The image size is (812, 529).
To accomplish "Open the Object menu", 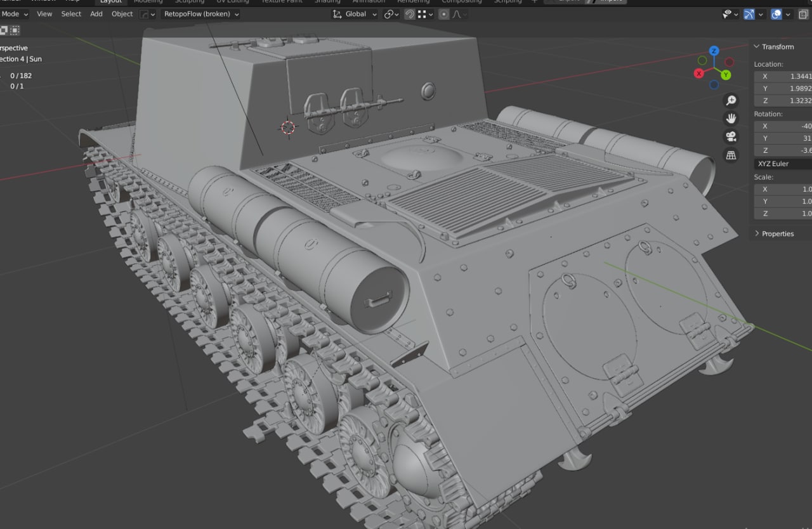I will [x=122, y=14].
